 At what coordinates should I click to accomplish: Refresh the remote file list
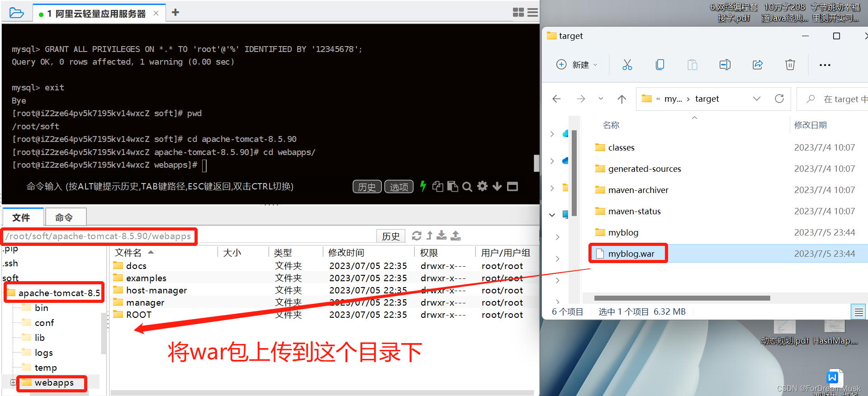tap(417, 236)
